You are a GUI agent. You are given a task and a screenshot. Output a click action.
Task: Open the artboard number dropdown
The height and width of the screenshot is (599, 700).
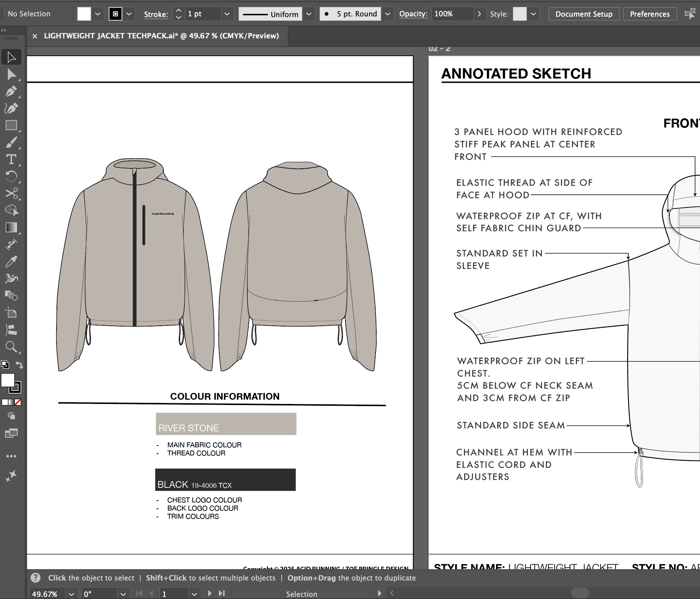(x=194, y=594)
